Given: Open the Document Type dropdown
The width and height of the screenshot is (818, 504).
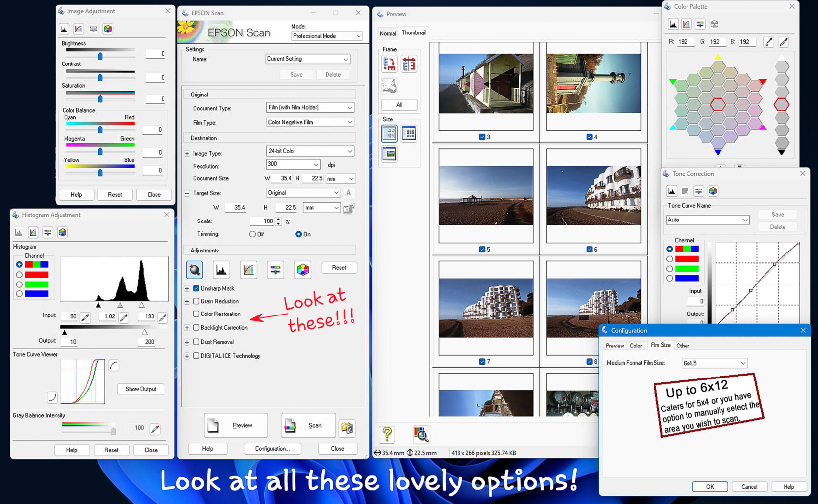Looking at the screenshot, I should click(x=310, y=107).
